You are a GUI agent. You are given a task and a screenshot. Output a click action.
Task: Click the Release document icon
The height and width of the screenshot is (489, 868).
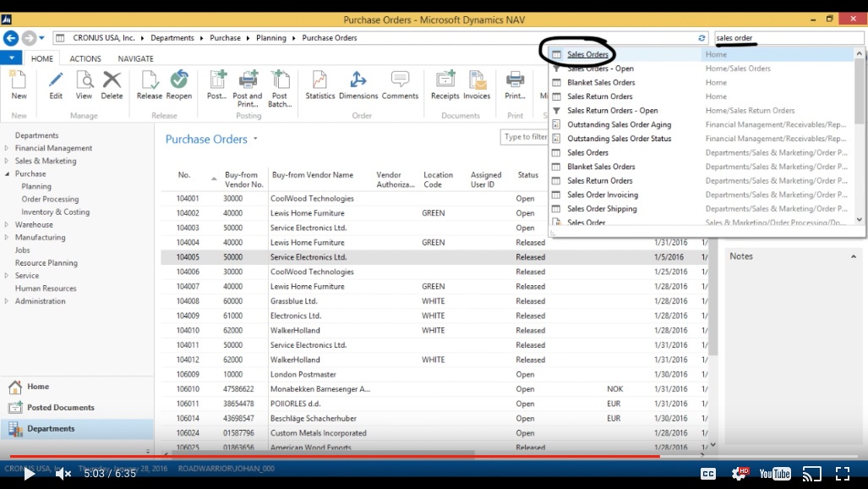coord(150,80)
